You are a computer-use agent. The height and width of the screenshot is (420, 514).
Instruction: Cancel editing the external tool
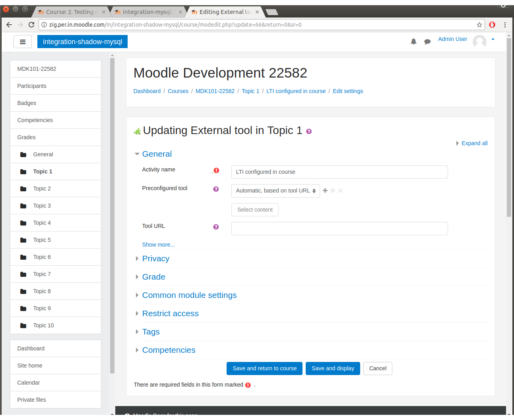click(378, 368)
